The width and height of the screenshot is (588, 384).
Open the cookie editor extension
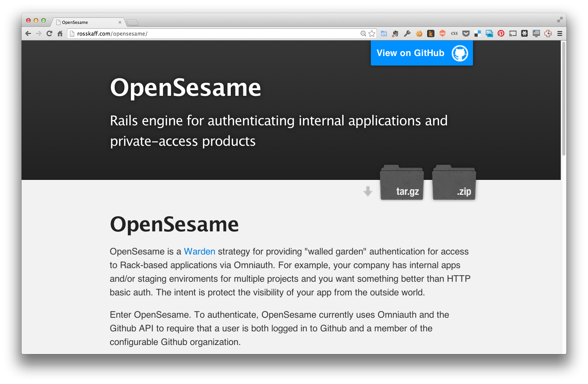419,34
